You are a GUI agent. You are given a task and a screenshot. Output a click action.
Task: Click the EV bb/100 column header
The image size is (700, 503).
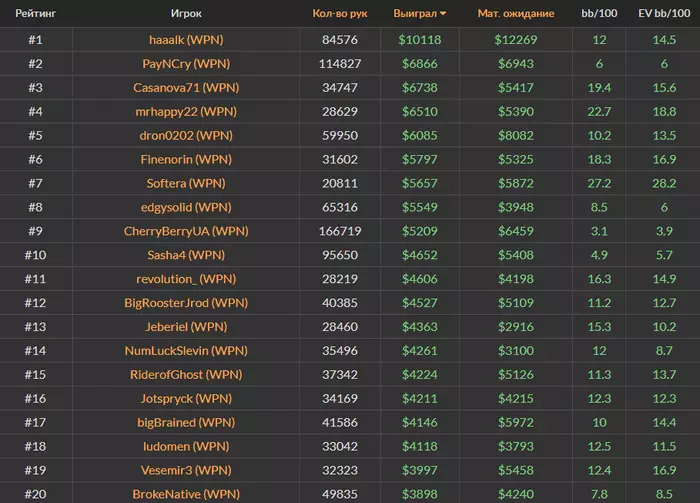(x=664, y=14)
